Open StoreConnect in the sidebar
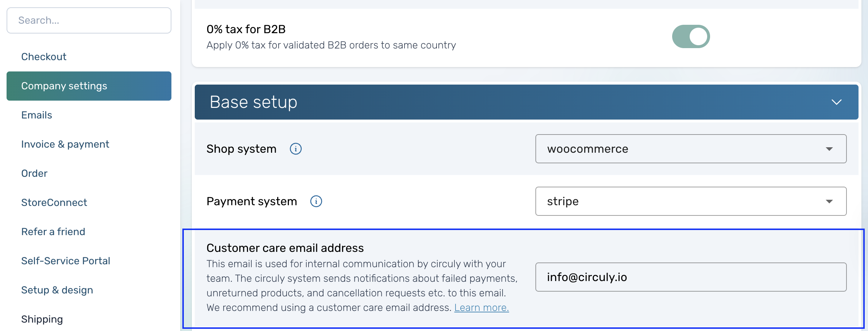This screenshot has height=331, width=868. click(x=54, y=203)
